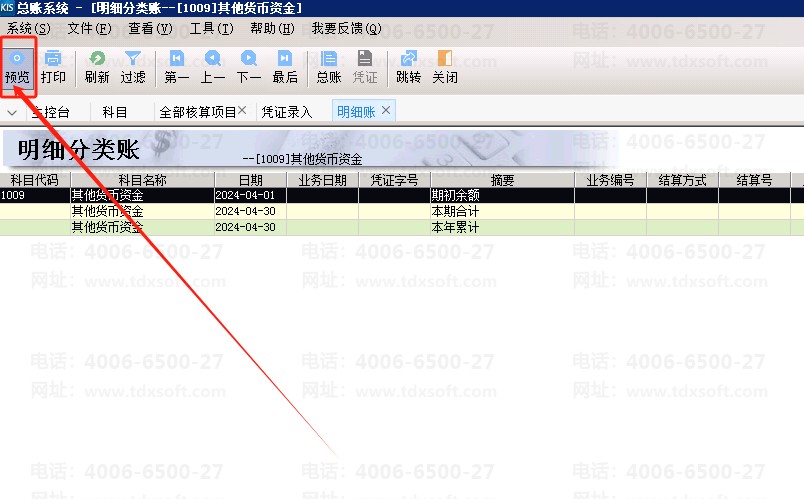Switch to the 科目 tab
This screenshot has height=499, width=804.
tap(115, 112)
